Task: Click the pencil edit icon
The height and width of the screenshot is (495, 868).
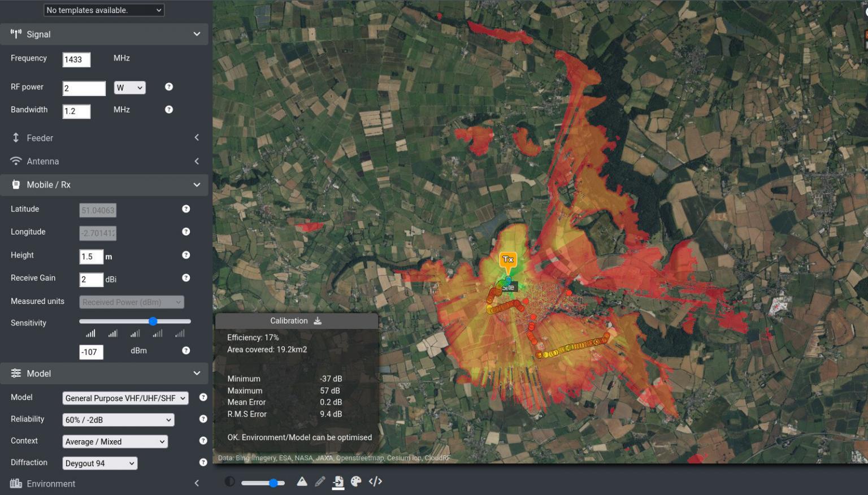Action: [320, 481]
